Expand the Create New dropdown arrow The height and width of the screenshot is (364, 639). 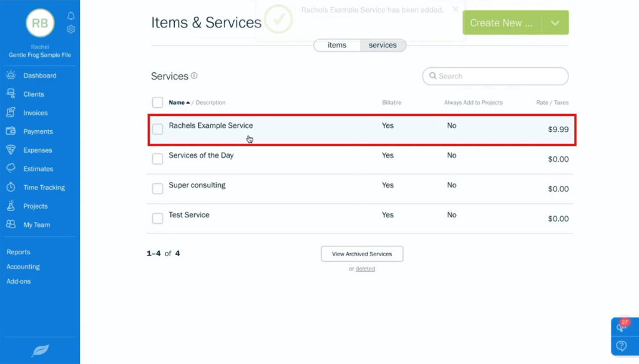click(555, 22)
